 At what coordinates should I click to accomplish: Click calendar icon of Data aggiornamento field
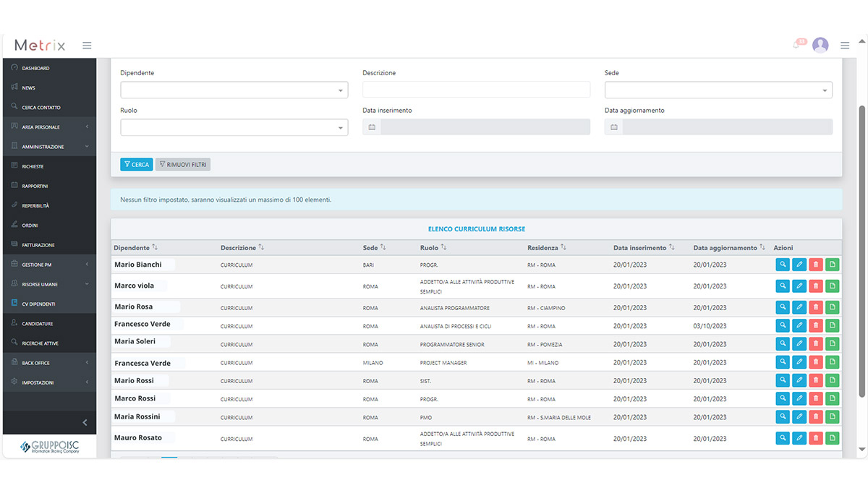(614, 127)
